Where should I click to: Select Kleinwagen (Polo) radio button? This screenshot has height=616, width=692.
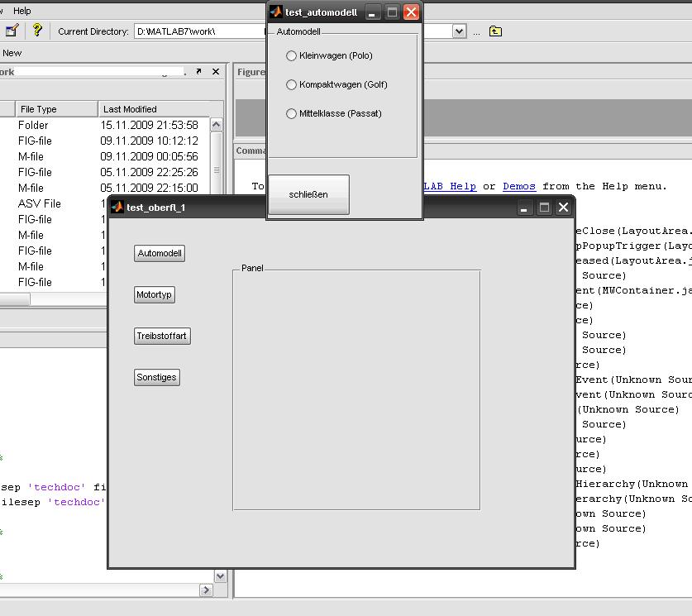coord(291,55)
